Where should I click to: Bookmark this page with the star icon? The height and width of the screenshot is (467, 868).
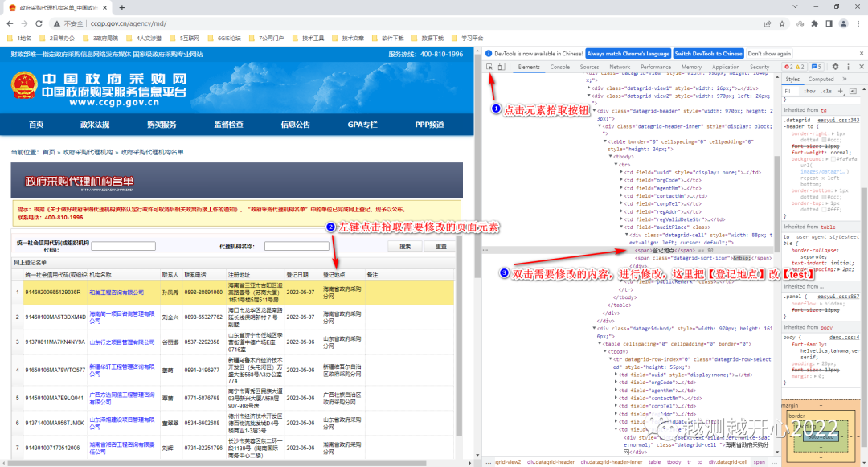pyautogui.click(x=782, y=23)
